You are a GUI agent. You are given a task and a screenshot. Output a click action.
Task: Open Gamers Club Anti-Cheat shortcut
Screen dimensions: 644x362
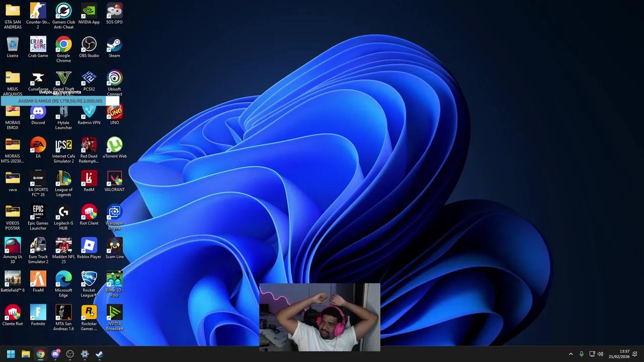tap(63, 16)
